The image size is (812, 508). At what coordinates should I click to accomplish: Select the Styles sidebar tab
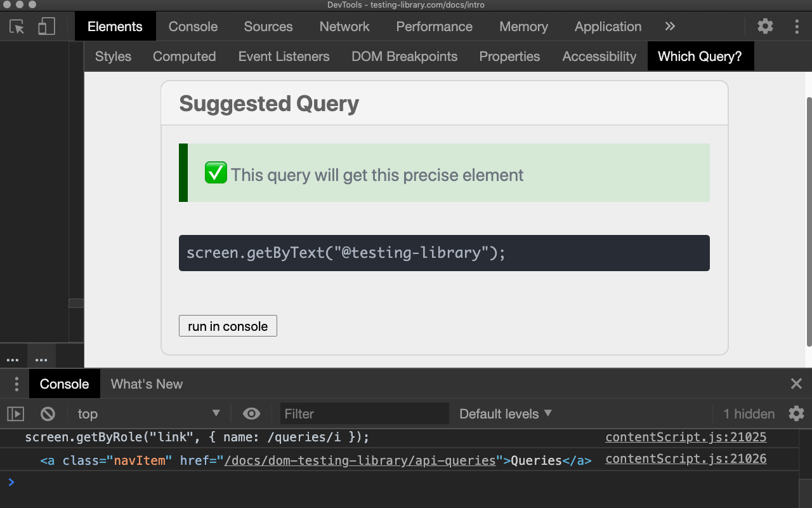point(113,57)
